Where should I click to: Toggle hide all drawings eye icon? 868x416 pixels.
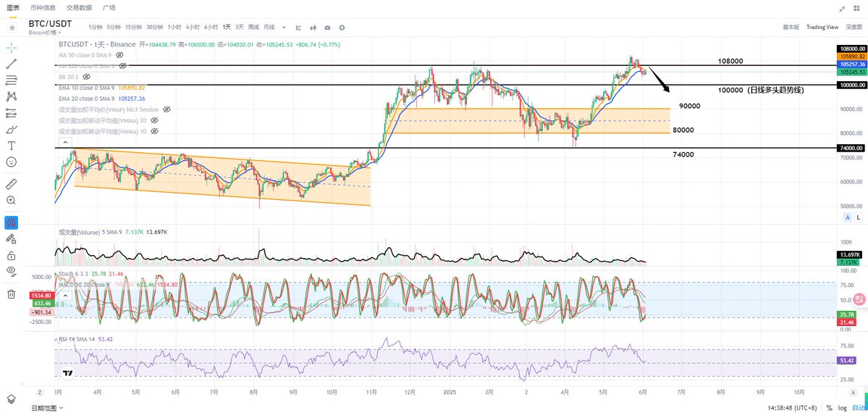tap(11, 272)
